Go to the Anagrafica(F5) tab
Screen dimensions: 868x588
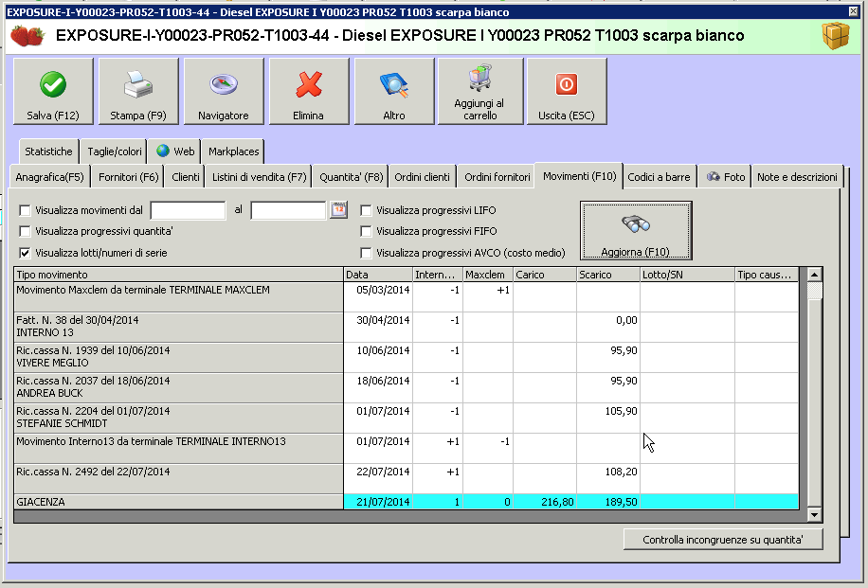tap(50, 177)
